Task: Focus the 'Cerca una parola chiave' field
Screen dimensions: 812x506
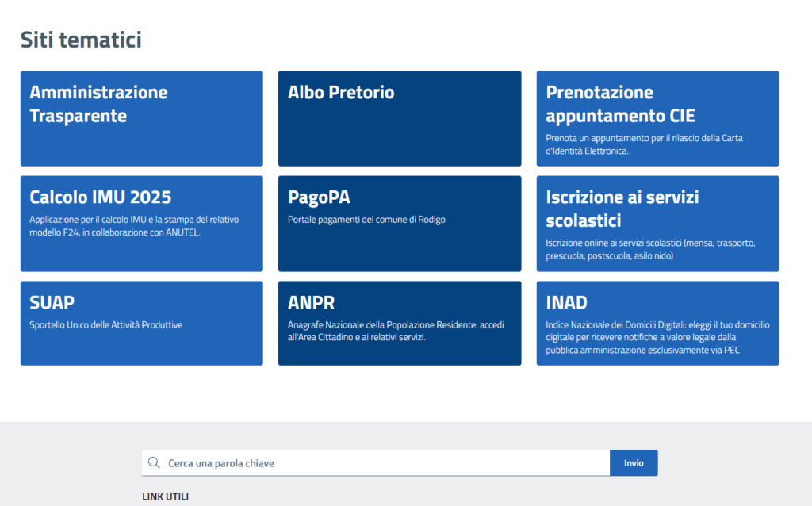Action: (381, 463)
